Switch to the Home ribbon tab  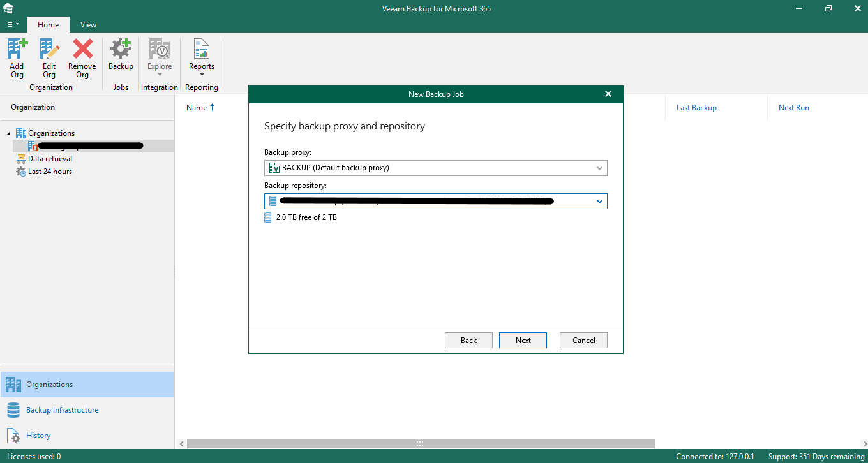(48, 25)
